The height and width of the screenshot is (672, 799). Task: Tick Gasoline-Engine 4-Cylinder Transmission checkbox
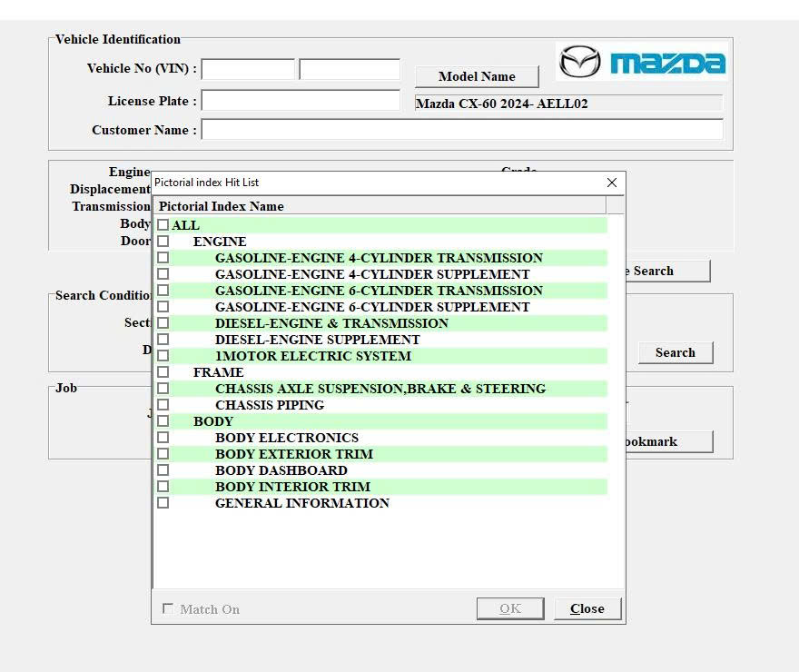click(x=163, y=257)
